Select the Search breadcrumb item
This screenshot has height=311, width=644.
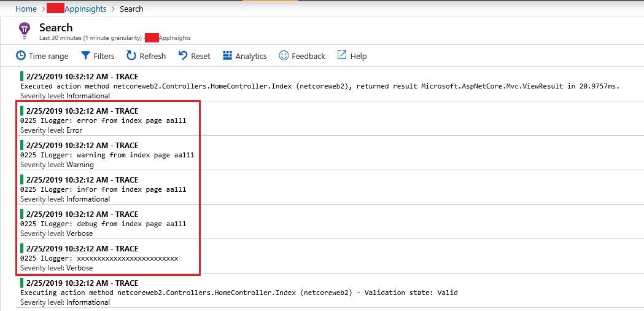tap(131, 9)
